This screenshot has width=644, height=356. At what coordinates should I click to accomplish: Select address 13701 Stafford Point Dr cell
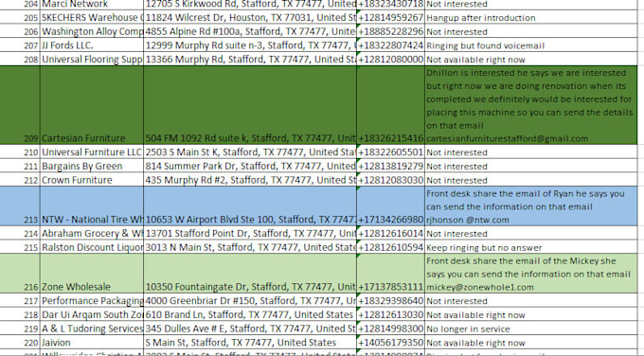pos(250,233)
